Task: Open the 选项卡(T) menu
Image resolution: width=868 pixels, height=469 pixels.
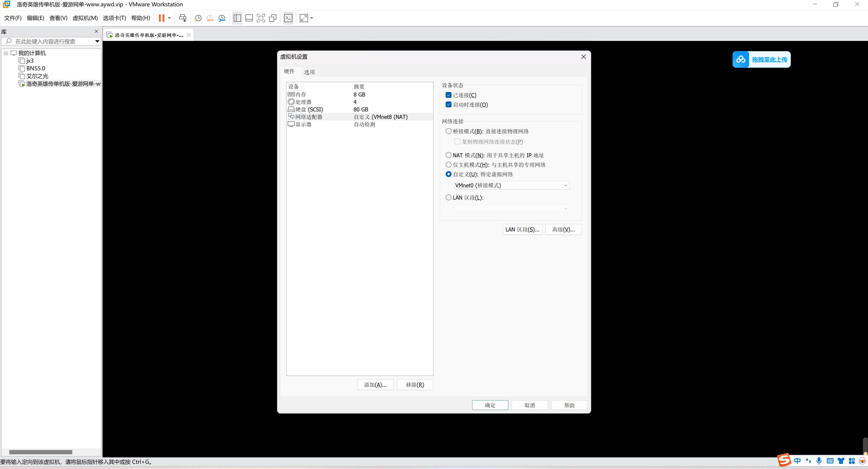Action: point(114,18)
